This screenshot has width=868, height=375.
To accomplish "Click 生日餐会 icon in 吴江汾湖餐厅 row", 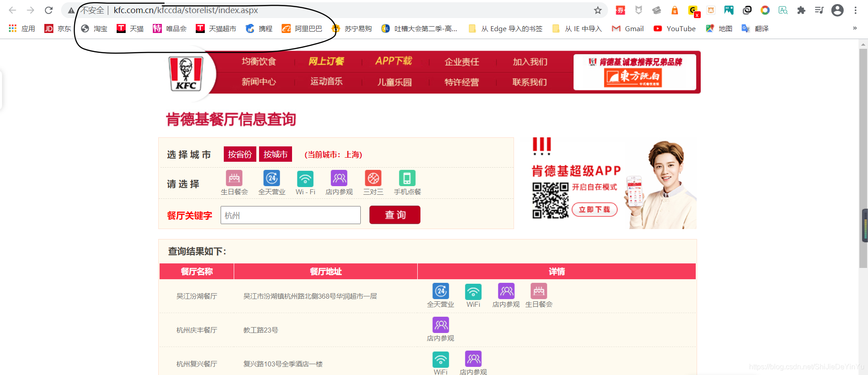I will [539, 291].
